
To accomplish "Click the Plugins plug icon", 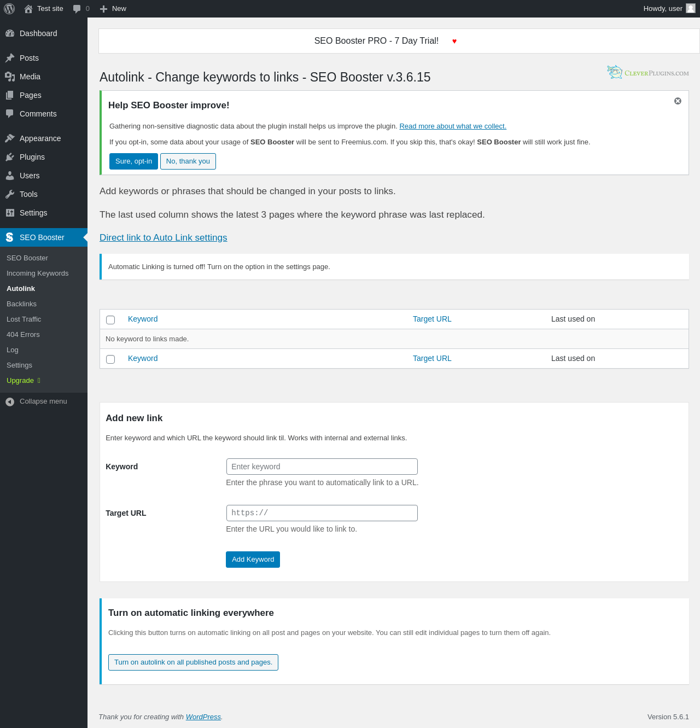I will pos(10,157).
